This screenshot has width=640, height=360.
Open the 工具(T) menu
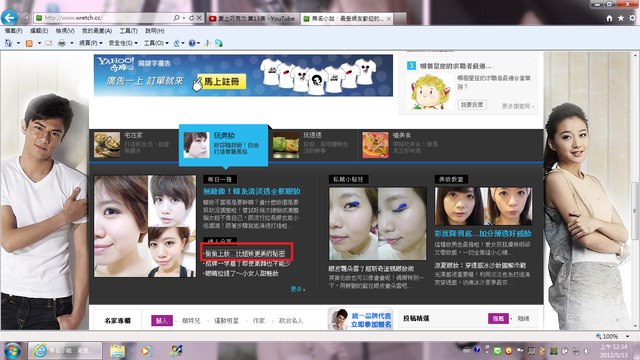[128, 31]
